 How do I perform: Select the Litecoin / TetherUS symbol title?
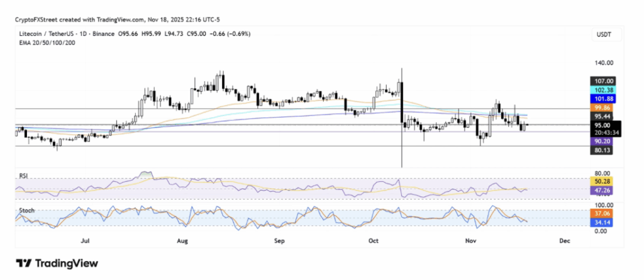pyautogui.click(x=45, y=34)
